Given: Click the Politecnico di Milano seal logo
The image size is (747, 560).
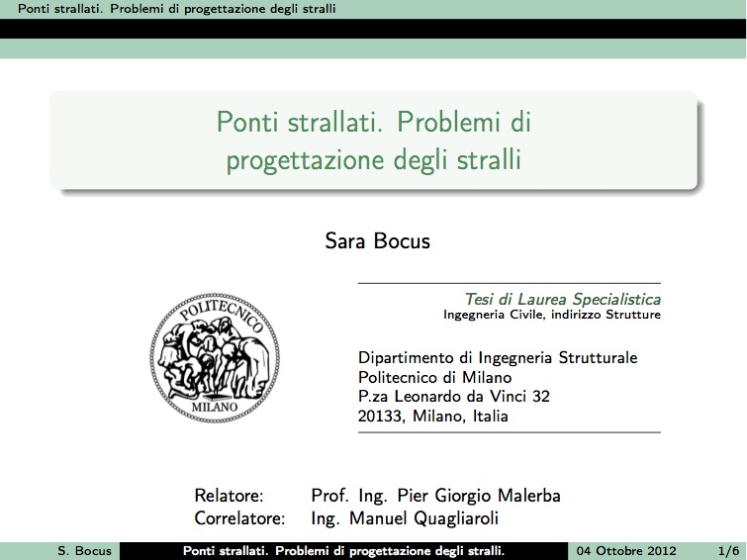Looking at the screenshot, I should click(215, 357).
